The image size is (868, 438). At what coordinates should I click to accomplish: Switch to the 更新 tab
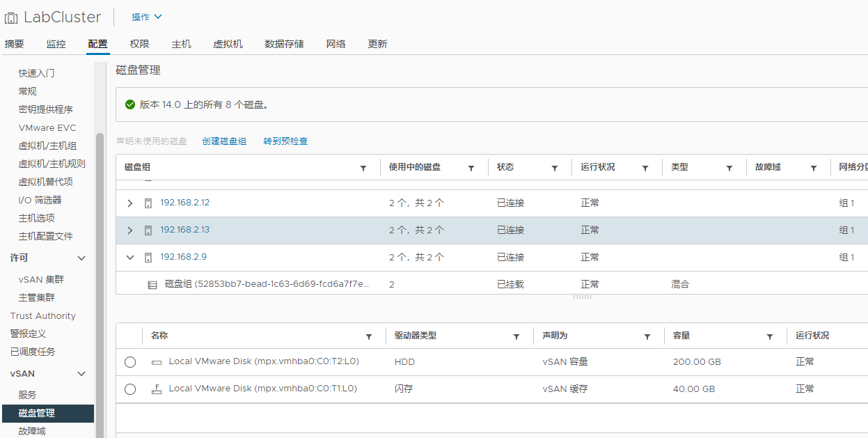coord(378,44)
